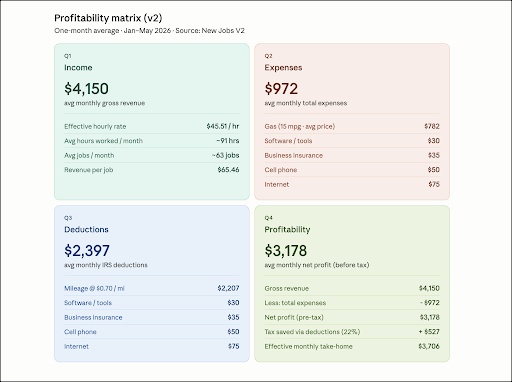This screenshot has height=382, width=512.
Task: Select the '~91 hrs' value
Action: click(228, 141)
